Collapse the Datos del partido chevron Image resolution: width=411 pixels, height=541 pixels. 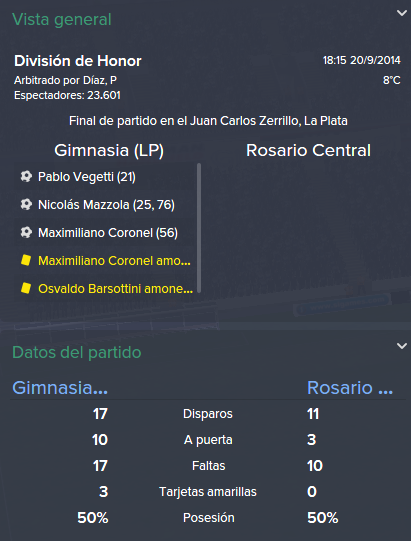[402, 346]
